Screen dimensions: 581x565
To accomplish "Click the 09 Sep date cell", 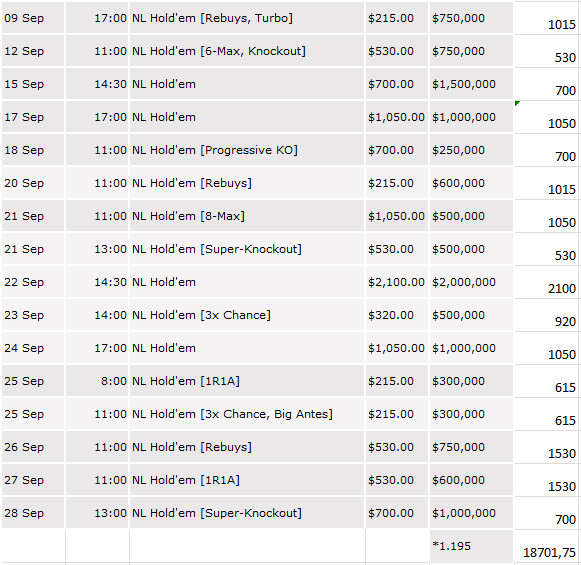I will coord(33,18).
